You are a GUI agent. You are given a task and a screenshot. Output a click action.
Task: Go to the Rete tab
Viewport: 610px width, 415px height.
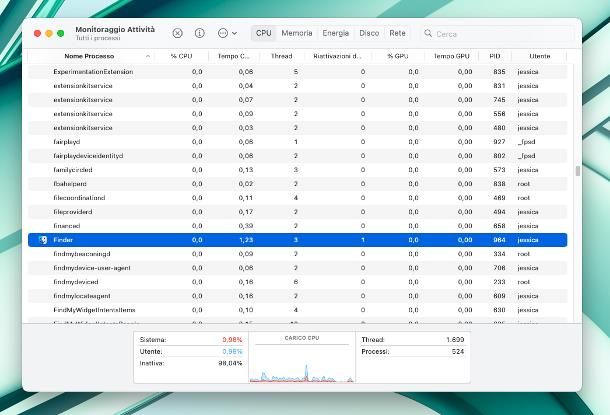coord(397,33)
